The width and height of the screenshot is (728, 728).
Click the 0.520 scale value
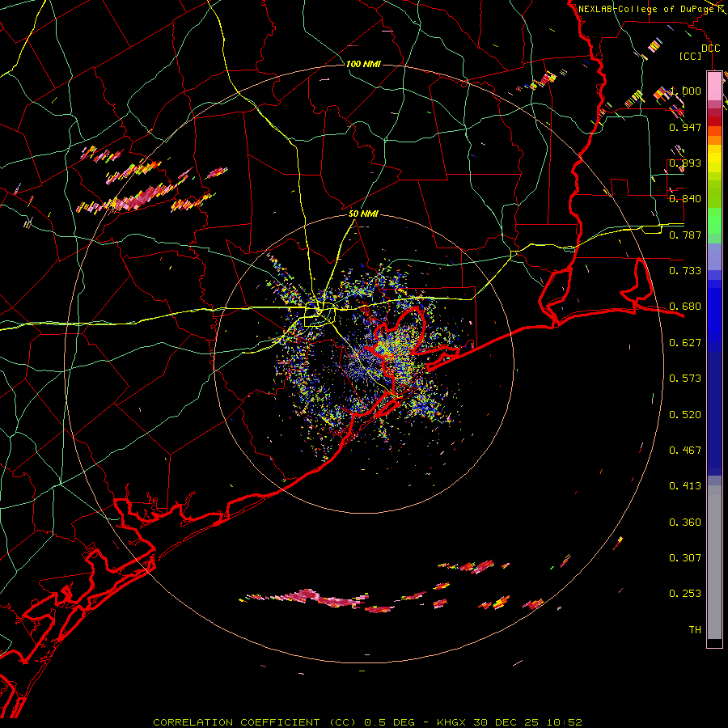tap(685, 415)
